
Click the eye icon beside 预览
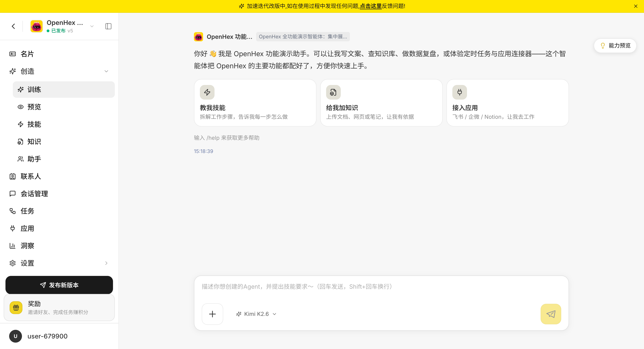(x=21, y=107)
